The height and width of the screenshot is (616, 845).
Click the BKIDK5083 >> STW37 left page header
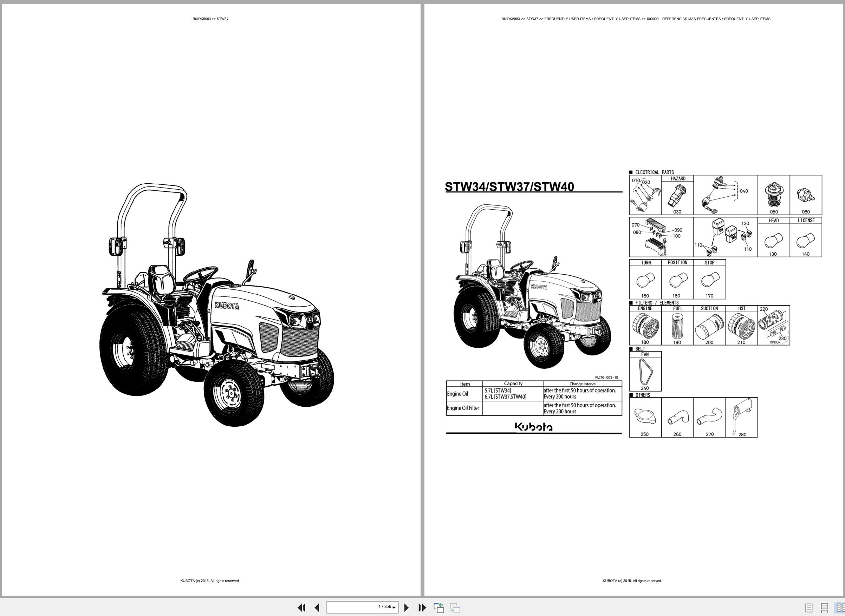pos(210,19)
